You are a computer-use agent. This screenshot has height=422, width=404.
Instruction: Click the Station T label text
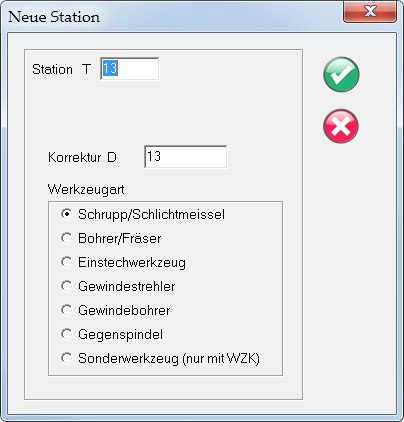[x=61, y=69]
